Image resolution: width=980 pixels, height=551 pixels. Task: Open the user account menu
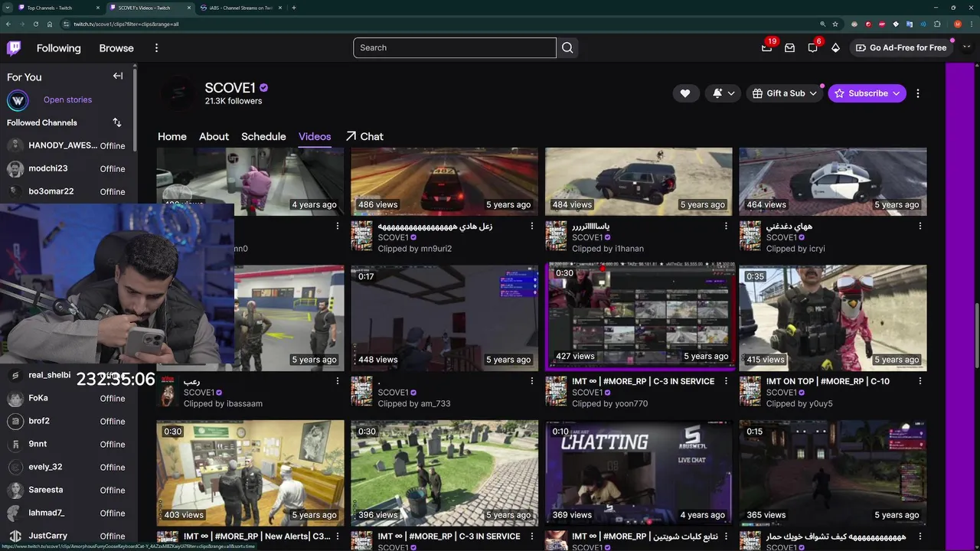coord(966,47)
